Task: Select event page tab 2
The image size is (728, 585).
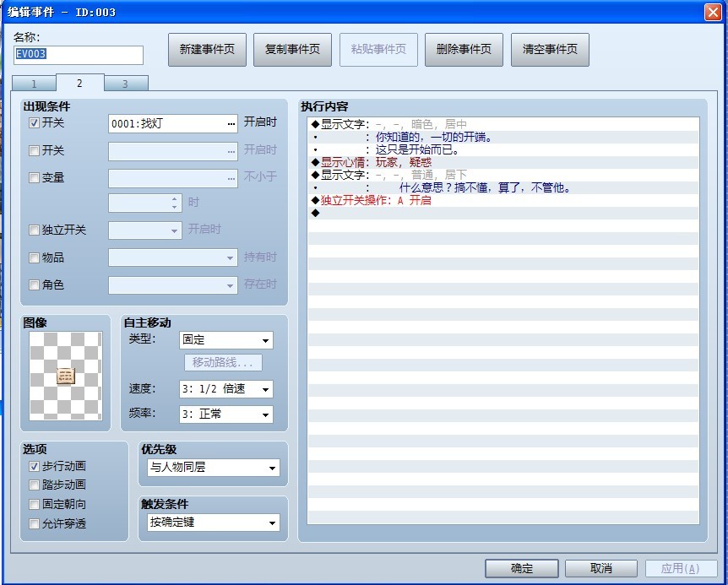Action: [x=80, y=83]
